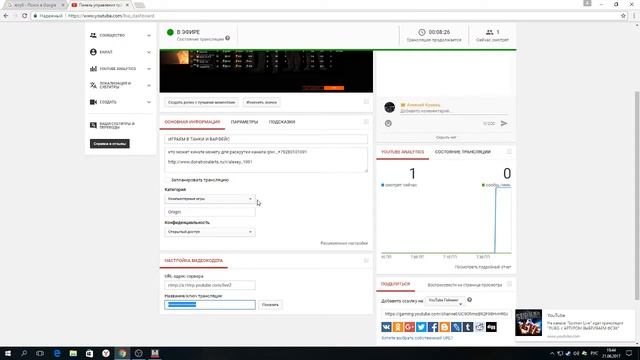The height and width of the screenshot is (360, 640).
Task: Collapse the share card corner toggle
Action: click(509, 284)
